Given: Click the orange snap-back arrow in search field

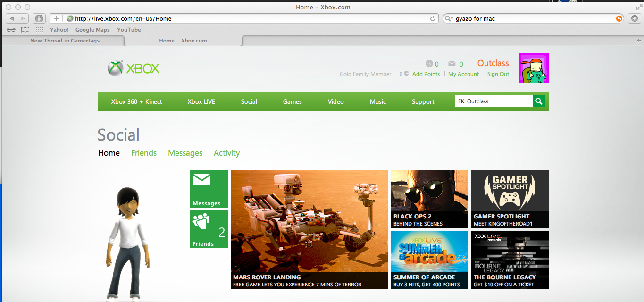Looking at the screenshot, I should tap(619, 19).
